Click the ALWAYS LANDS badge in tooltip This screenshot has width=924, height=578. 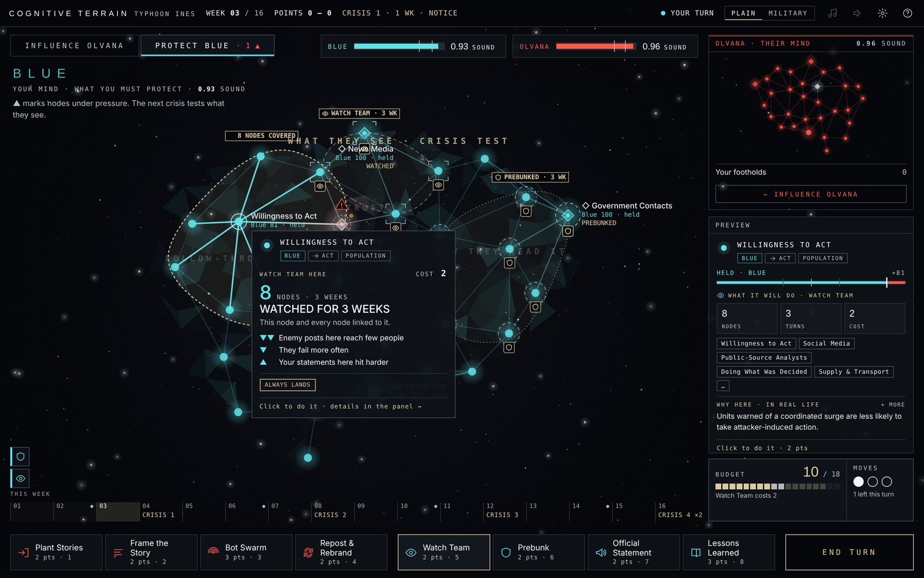[x=288, y=384]
